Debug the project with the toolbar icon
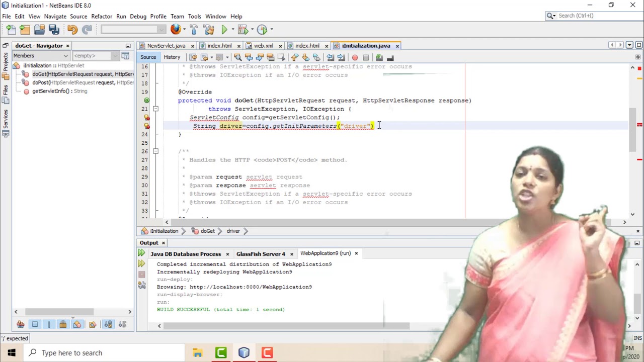 point(243,30)
